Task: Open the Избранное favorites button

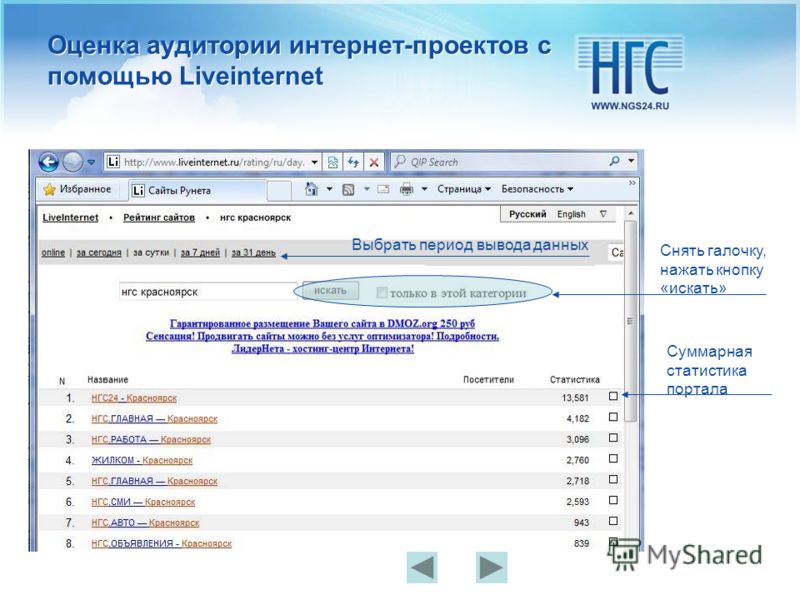Action: tap(78, 189)
